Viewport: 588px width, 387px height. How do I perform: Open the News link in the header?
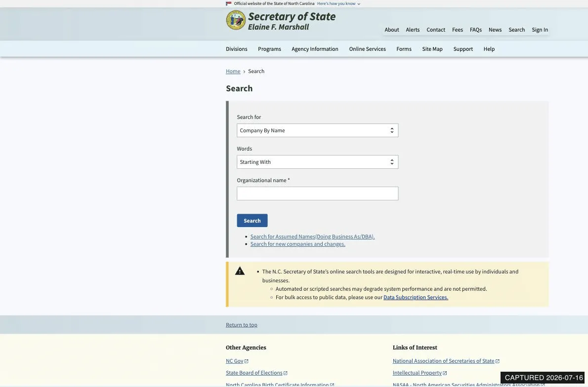pos(495,30)
